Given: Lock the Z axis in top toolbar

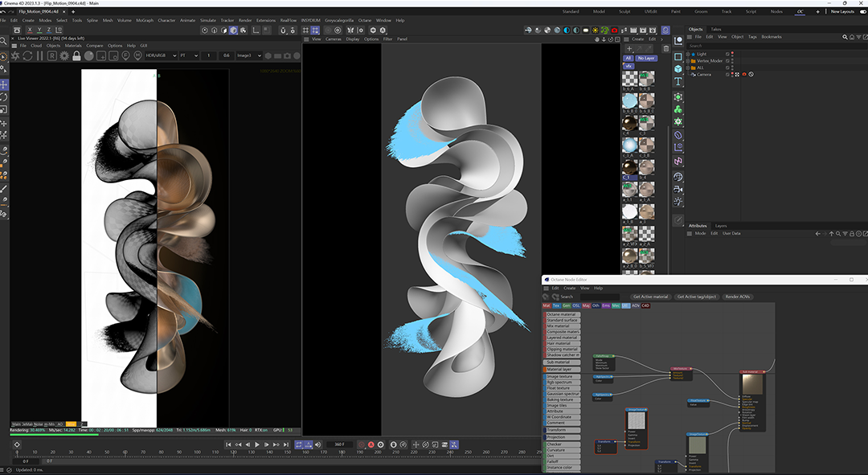Looking at the screenshot, I should [49, 30].
